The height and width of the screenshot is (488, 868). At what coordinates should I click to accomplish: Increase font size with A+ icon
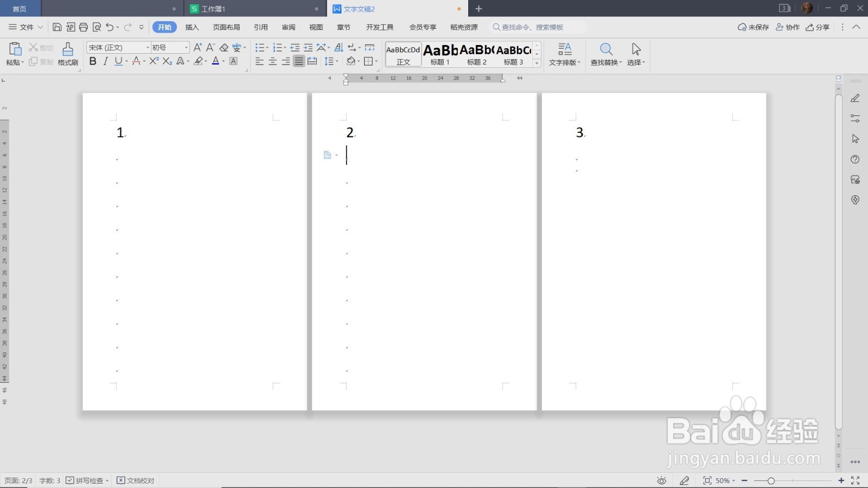point(197,48)
